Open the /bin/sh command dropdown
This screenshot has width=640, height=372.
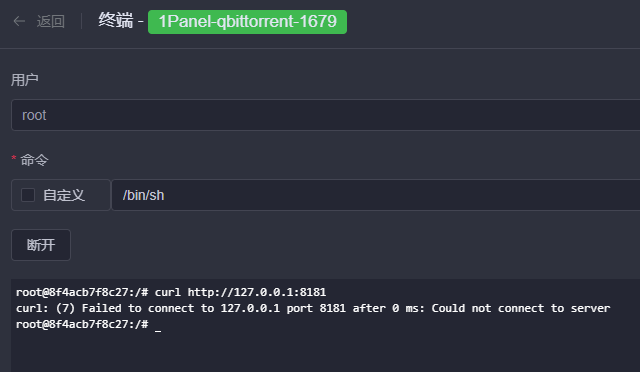coord(376,195)
